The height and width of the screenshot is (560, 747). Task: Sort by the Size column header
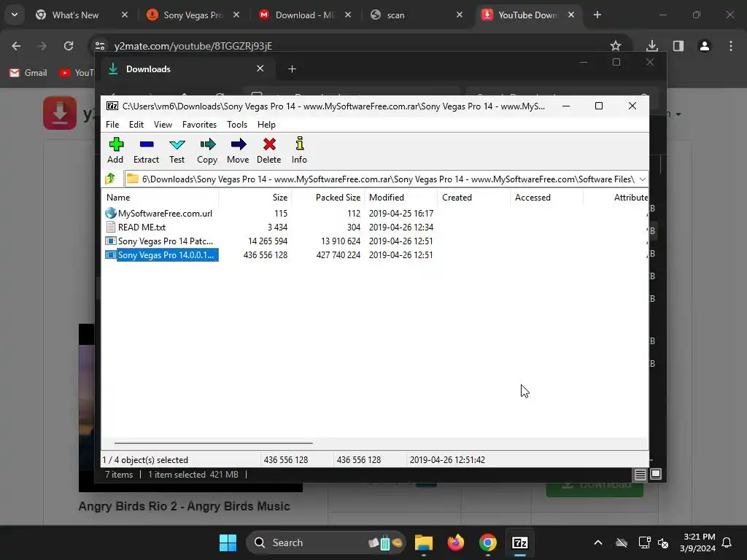click(255, 197)
